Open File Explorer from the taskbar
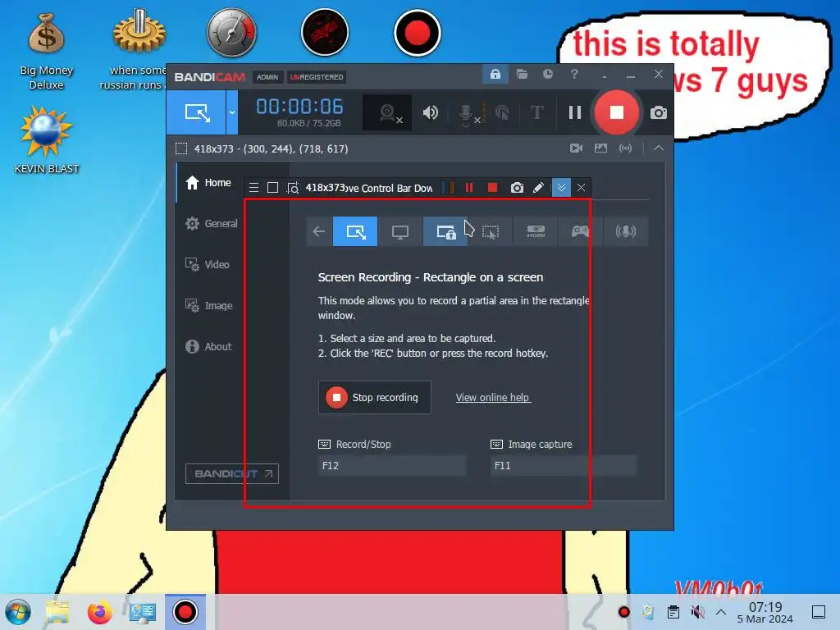The height and width of the screenshot is (630, 840). click(x=58, y=612)
